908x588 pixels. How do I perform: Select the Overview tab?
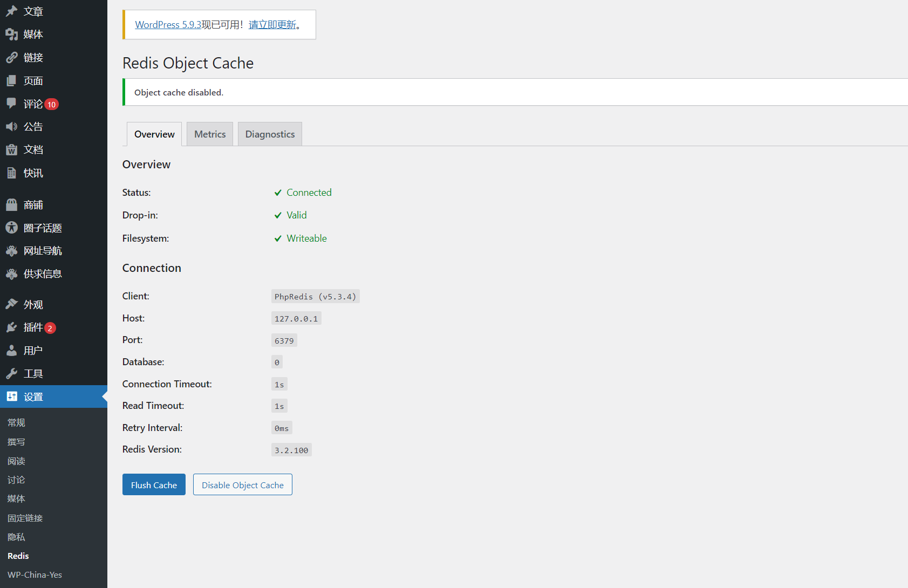(154, 134)
